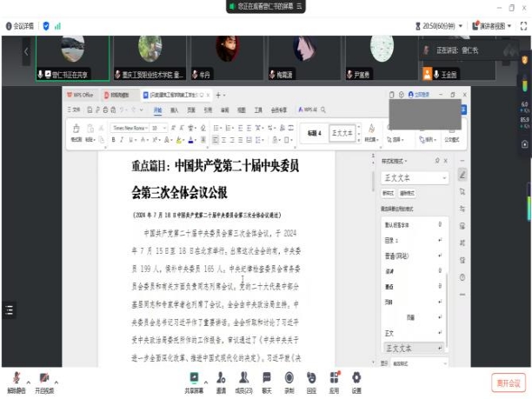This screenshot has height=399, width=532.
Task: Click the share screen icon
Action: coord(194,378)
